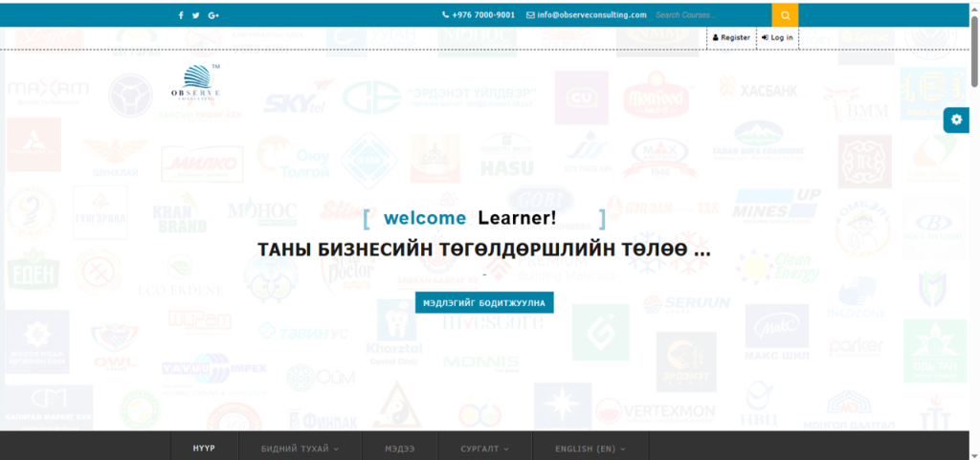Open the Google Plus social icon
This screenshot has height=460, width=980.
[x=213, y=15]
